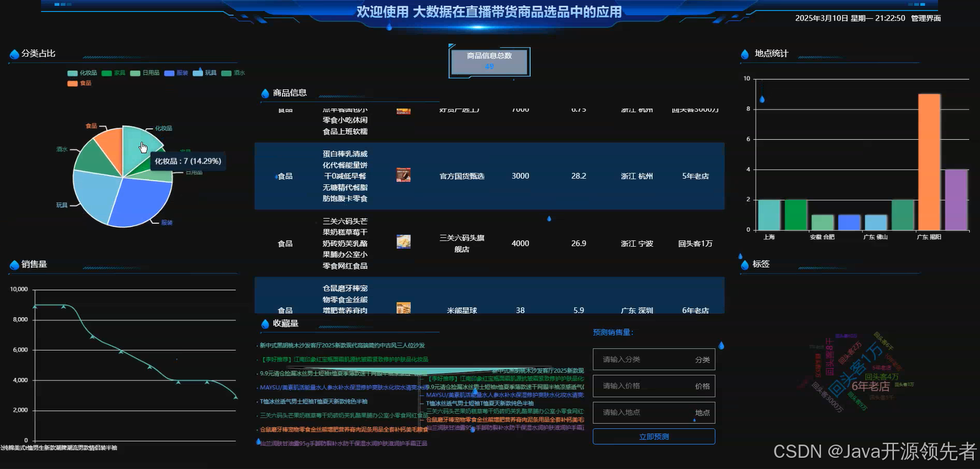Focus the 请输入分类 input field
Viewport: 980px width, 469px height.
654,359
